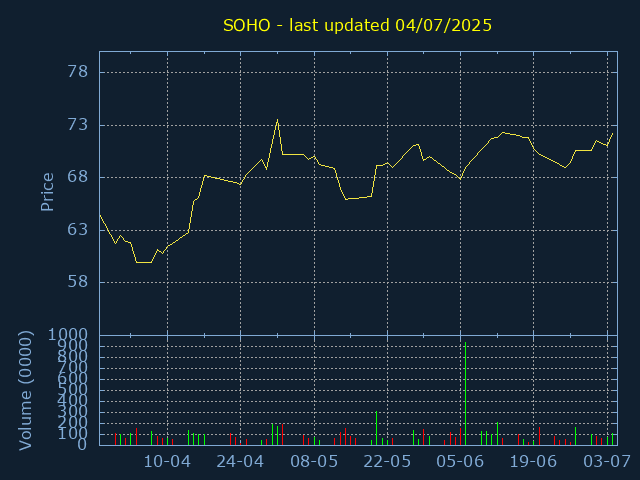Click the tall green volume bar before 22-05
Viewport: 640px width, 480px height.
(376, 428)
